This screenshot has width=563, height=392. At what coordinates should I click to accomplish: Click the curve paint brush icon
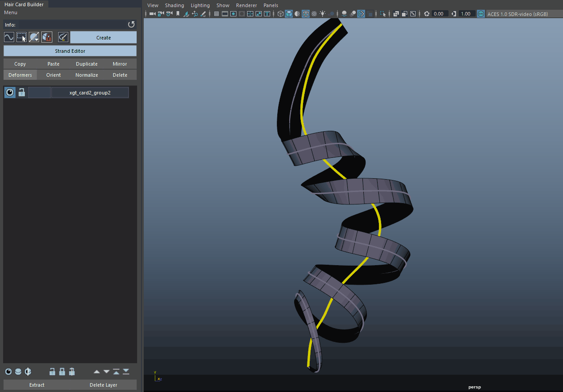(x=63, y=37)
